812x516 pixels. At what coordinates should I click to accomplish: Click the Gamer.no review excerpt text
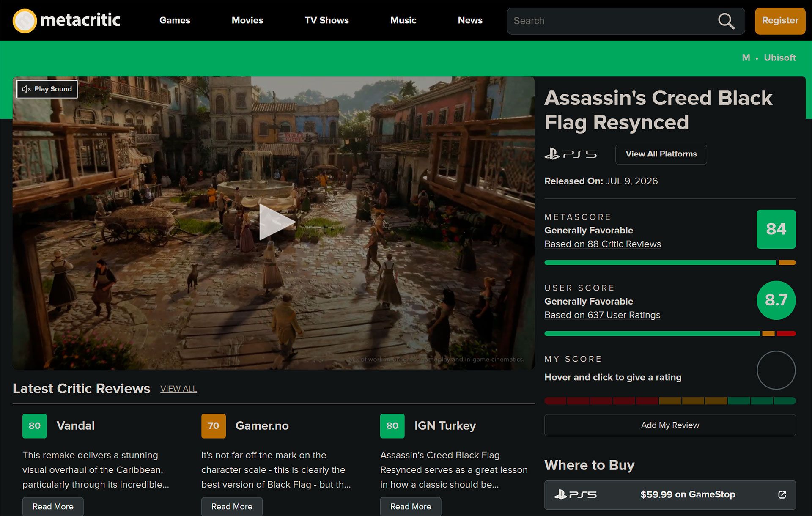(276, 470)
